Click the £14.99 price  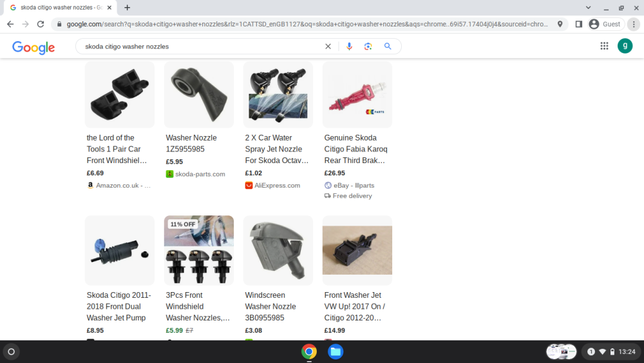click(335, 331)
